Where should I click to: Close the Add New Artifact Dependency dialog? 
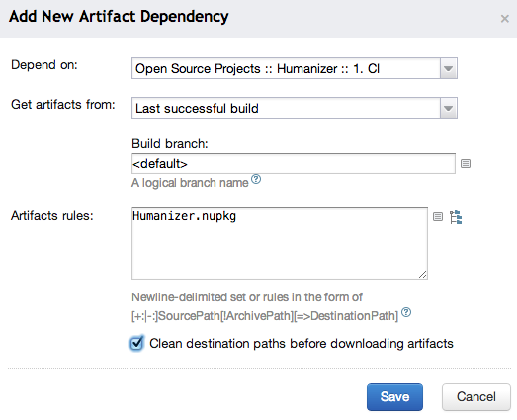coord(504,19)
